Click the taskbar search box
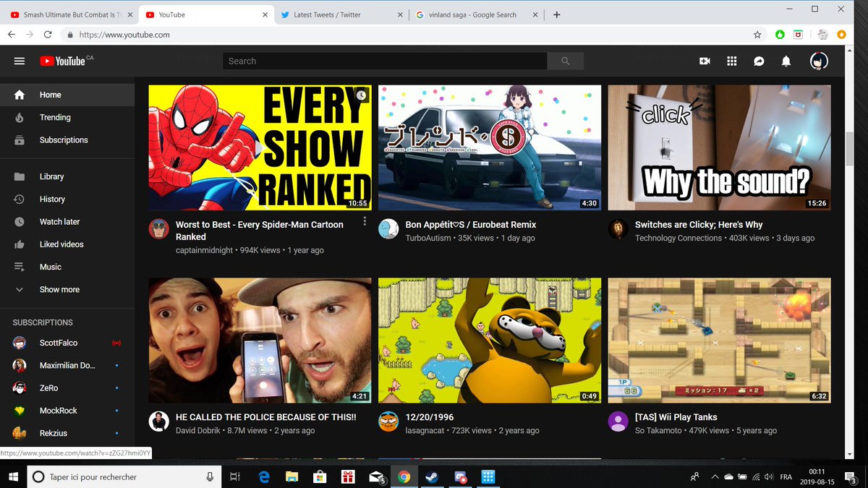Screen dimensions: 868x488 tap(124, 476)
